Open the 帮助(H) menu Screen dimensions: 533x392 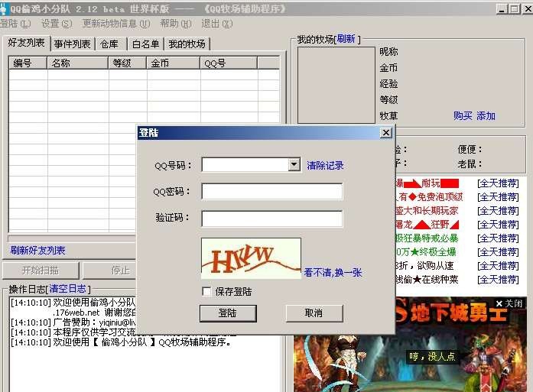tap(175, 24)
